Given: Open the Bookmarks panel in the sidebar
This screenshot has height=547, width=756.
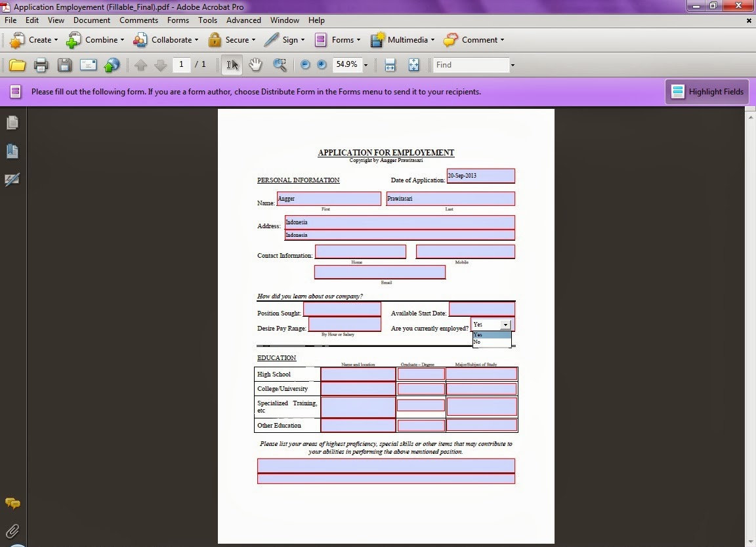Looking at the screenshot, I should click(12, 152).
